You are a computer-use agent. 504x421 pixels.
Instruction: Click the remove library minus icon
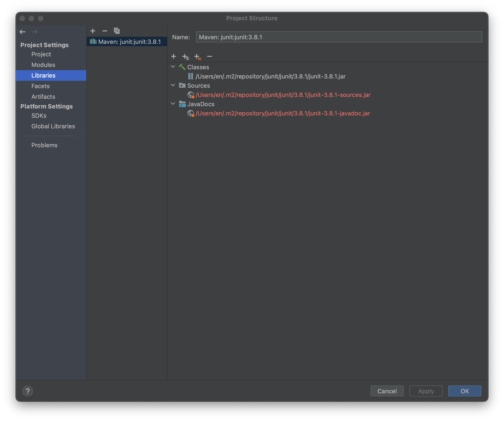tap(105, 31)
